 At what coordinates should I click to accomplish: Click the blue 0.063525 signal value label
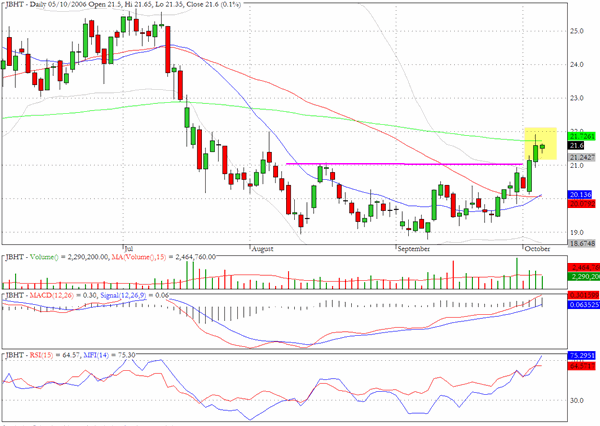(x=584, y=305)
